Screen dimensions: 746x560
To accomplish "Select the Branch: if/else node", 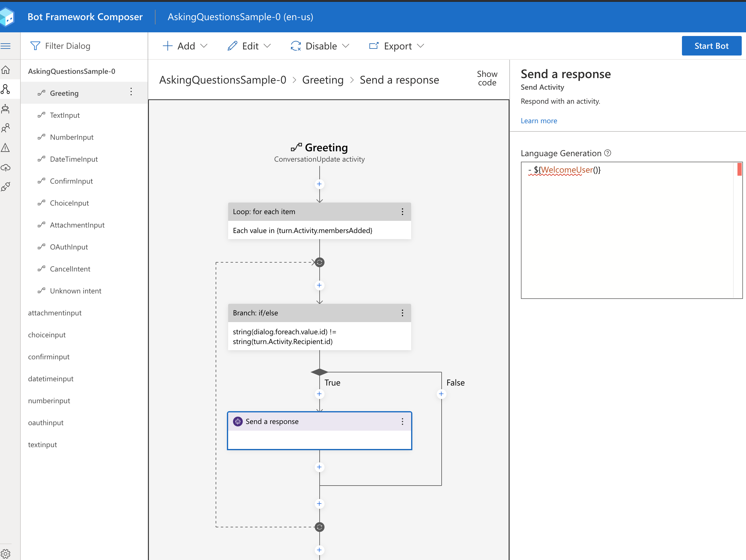I will tap(319, 327).
